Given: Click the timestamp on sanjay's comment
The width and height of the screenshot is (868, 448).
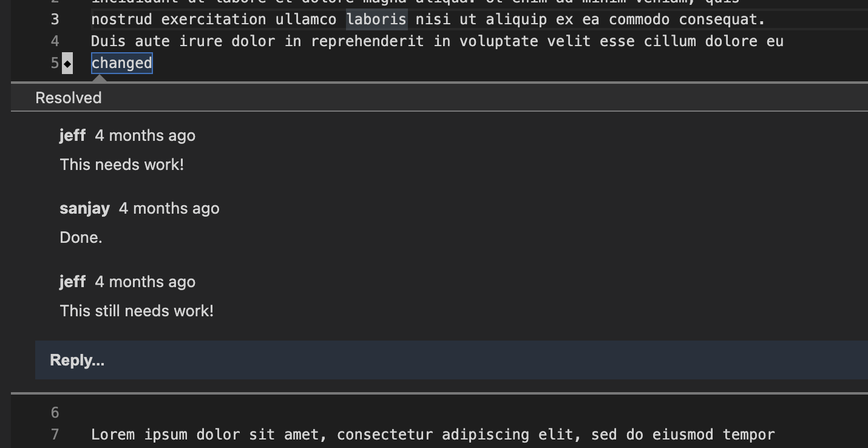Looking at the screenshot, I should (169, 208).
